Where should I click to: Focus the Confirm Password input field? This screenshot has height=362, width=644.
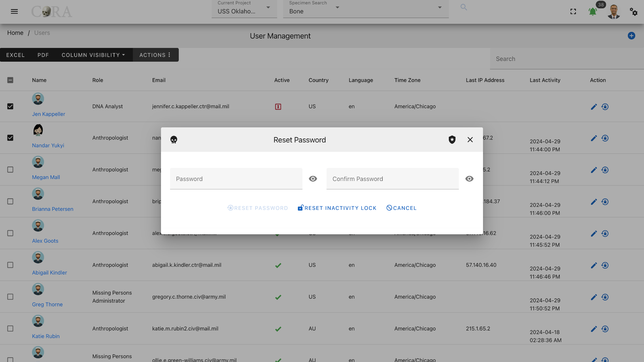click(392, 179)
